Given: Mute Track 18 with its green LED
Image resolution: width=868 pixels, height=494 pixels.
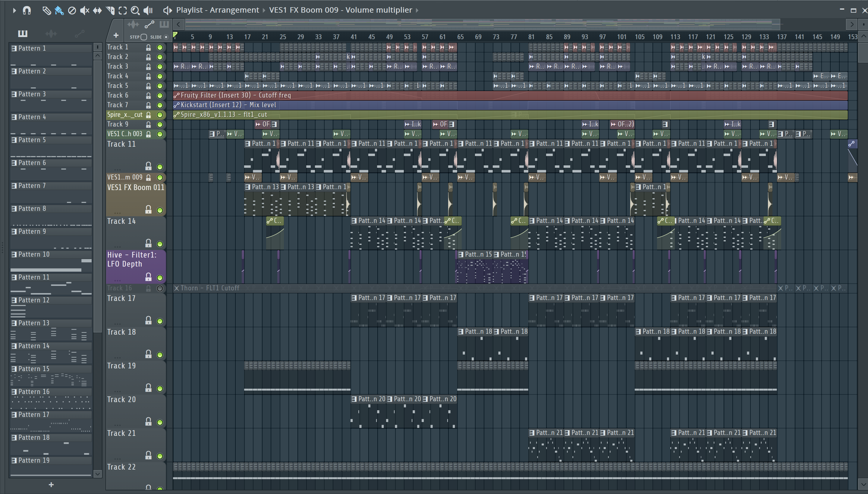Looking at the screenshot, I should pyautogui.click(x=159, y=355).
